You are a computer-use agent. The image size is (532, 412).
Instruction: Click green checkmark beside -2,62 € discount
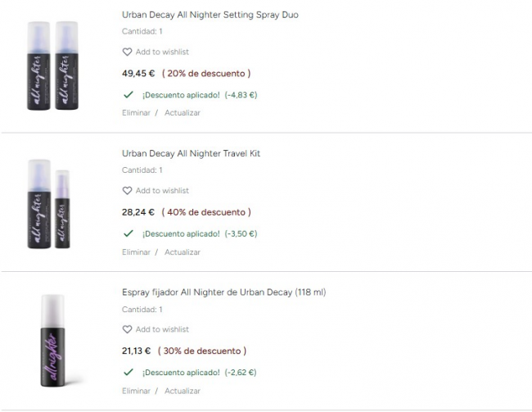pyautogui.click(x=128, y=372)
